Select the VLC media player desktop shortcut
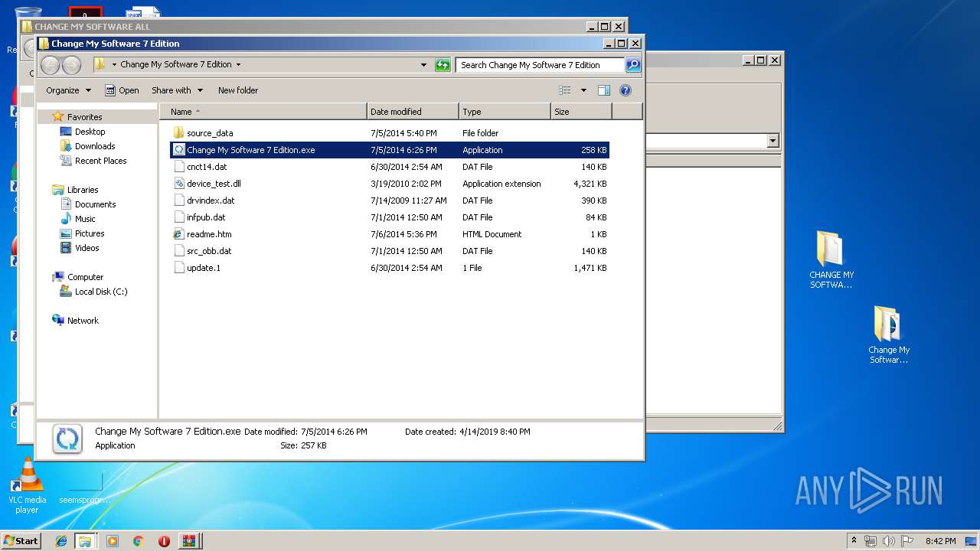This screenshot has height=551, width=980. tap(27, 485)
